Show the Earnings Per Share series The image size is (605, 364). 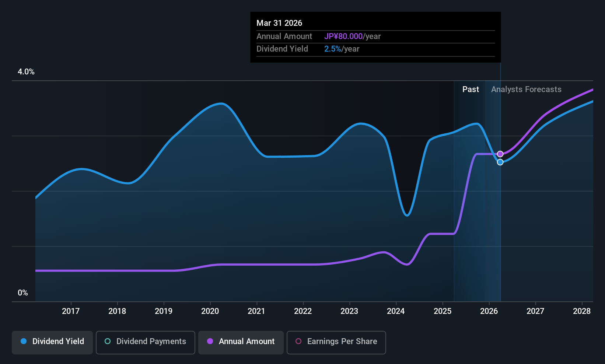click(x=336, y=342)
